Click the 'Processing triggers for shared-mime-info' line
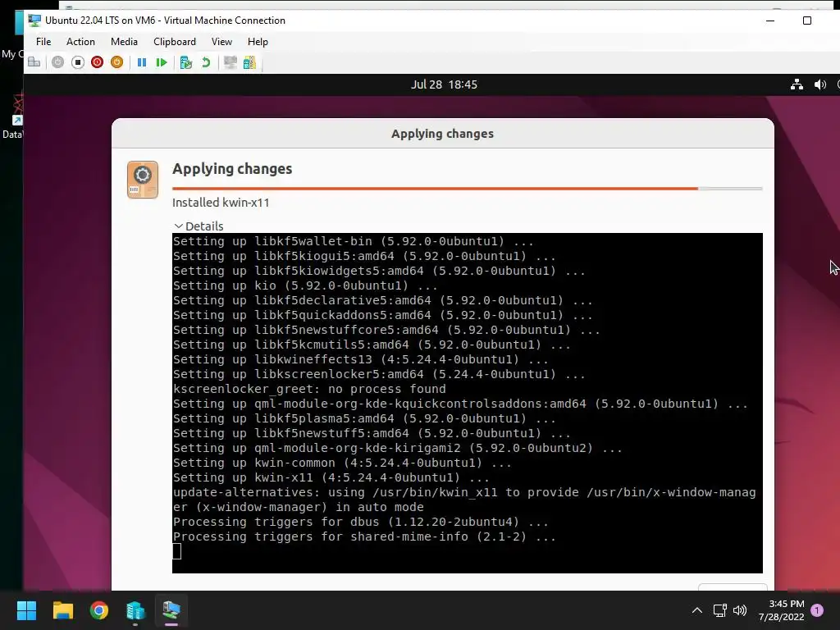This screenshot has width=840, height=630. [364, 536]
